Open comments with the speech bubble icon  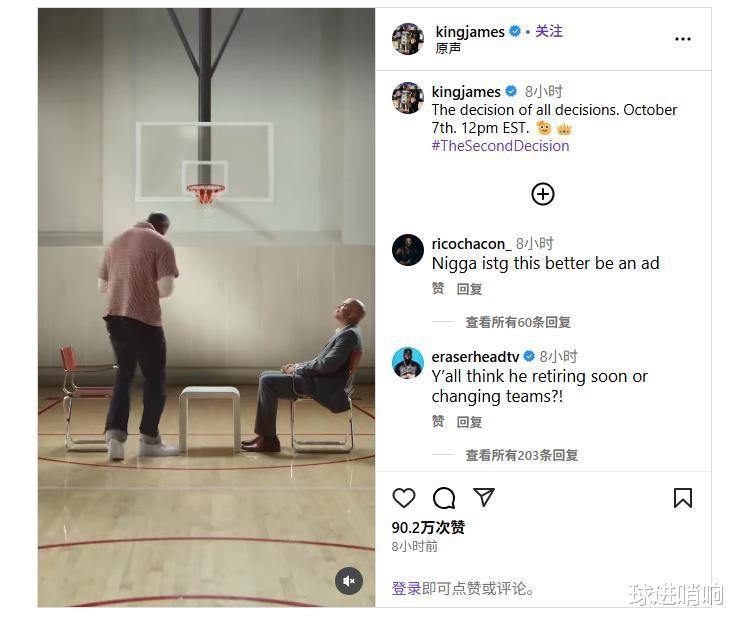tap(444, 498)
